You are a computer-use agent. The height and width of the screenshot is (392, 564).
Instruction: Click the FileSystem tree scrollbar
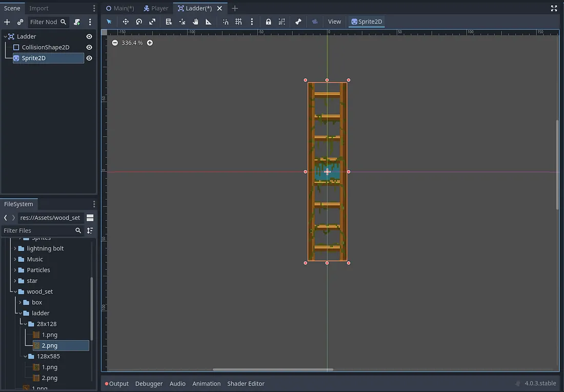click(92, 308)
